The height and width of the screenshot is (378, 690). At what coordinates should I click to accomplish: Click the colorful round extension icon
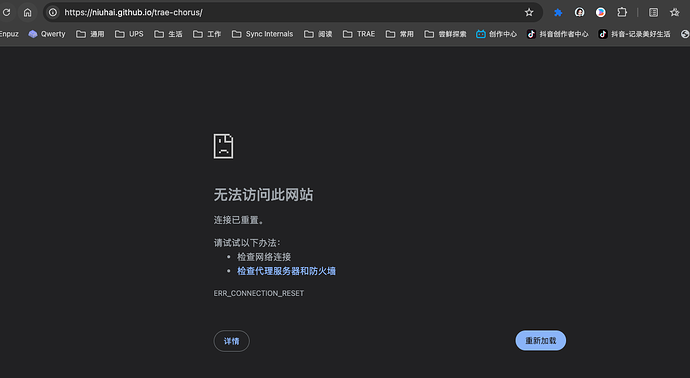coord(601,12)
